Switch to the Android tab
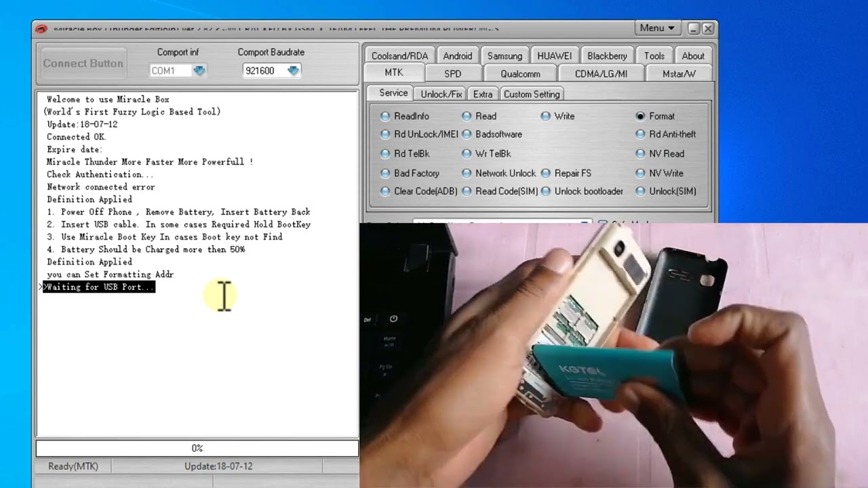Image resolution: width=868 pixels, height=488 pixels. 458,56
